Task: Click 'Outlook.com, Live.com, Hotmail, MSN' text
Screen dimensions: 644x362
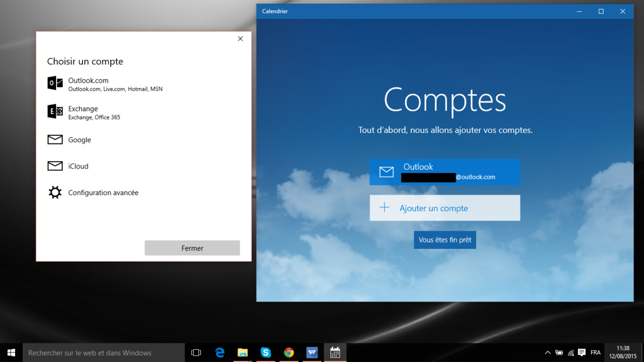Action: point(115,89)
